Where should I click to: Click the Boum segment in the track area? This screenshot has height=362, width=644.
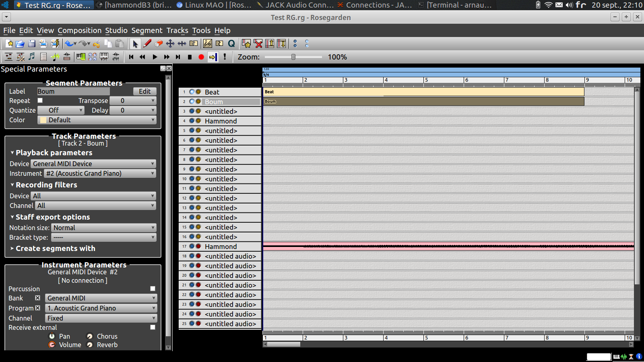tap(423, 101)
